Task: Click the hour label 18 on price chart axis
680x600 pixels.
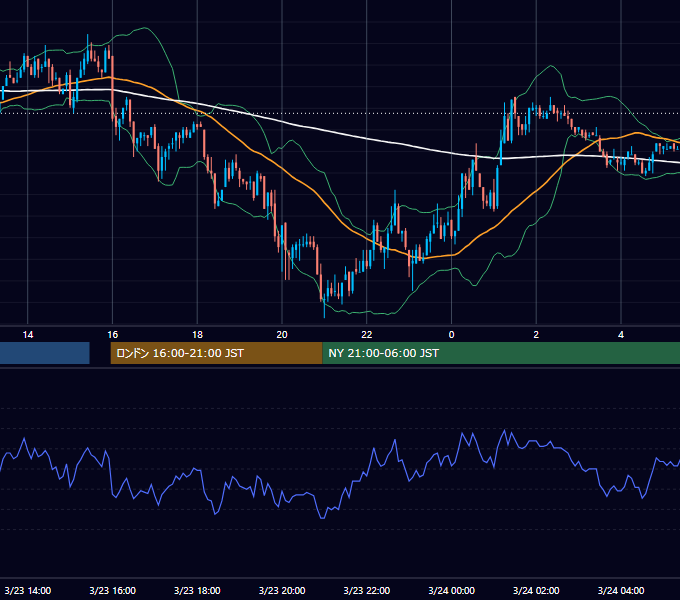Action: [x=197, y=335]
